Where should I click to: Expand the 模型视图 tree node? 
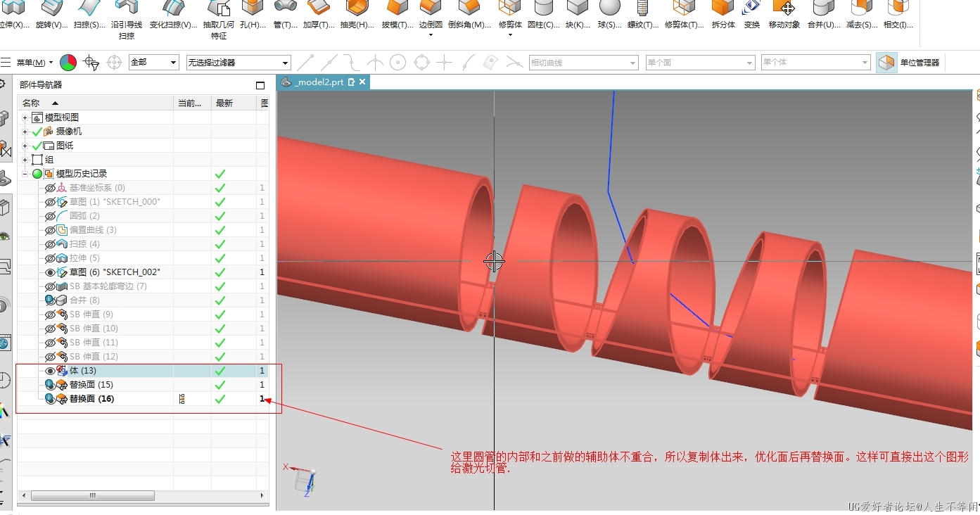click(x=25, y=117)
